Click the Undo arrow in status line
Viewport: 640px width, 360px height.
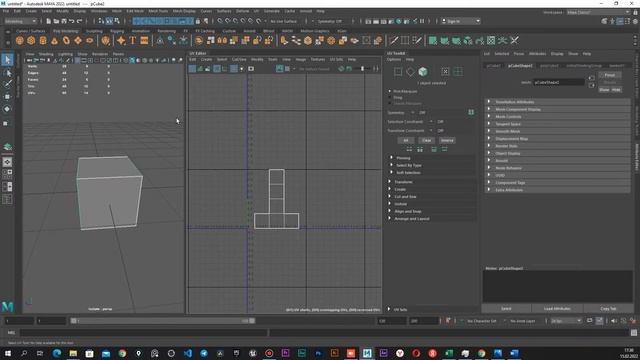(x=72, y=21)
